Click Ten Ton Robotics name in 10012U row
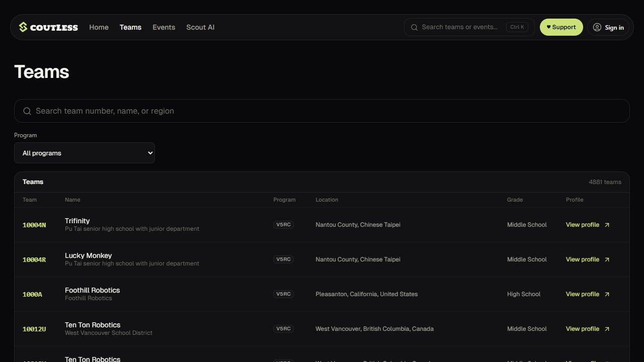The image size is (644, 362). point(93,325)
